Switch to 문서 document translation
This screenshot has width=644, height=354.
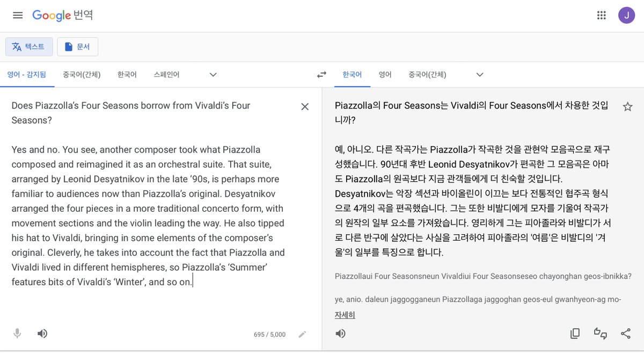(78, 47)
